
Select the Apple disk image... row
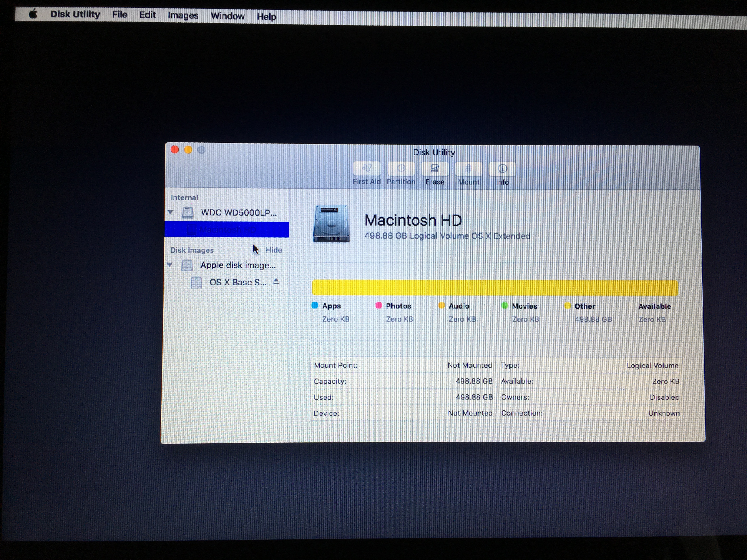click(x=226, y=265)
